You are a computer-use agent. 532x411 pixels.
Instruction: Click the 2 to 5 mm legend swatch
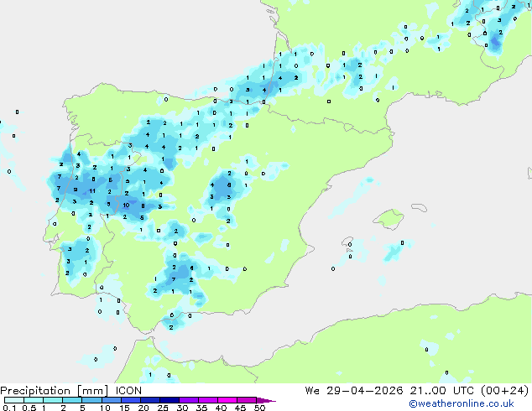(x=72, y=400)
